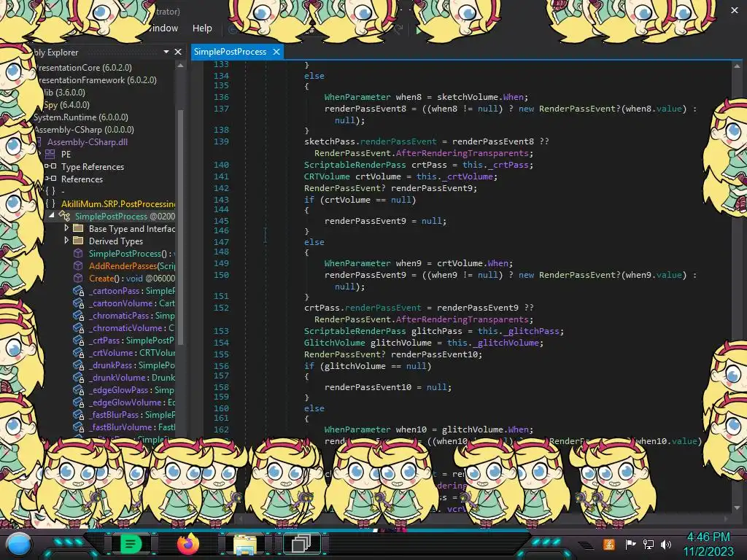
Task: Click the _crtPass field icon
Action: pos(79,340)
